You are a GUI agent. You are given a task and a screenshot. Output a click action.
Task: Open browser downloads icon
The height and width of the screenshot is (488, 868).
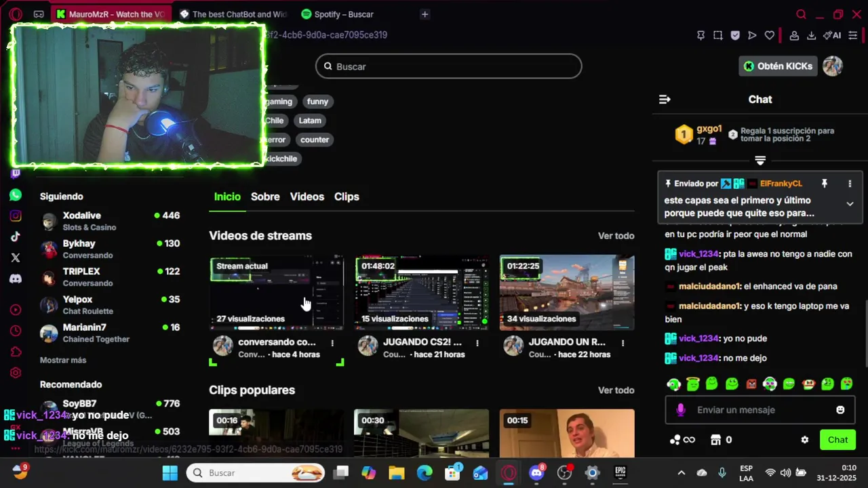(811, 35)
